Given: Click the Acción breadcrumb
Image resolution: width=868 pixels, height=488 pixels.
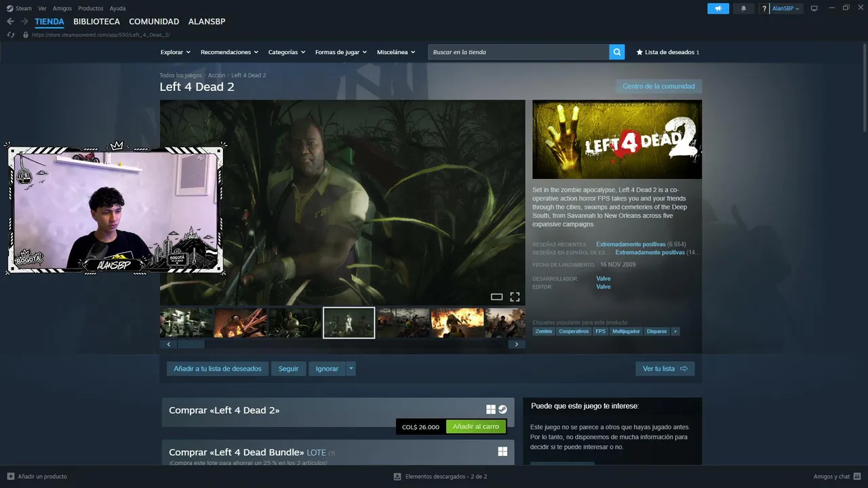Looking at the screenshot, I should pos(216,75).
